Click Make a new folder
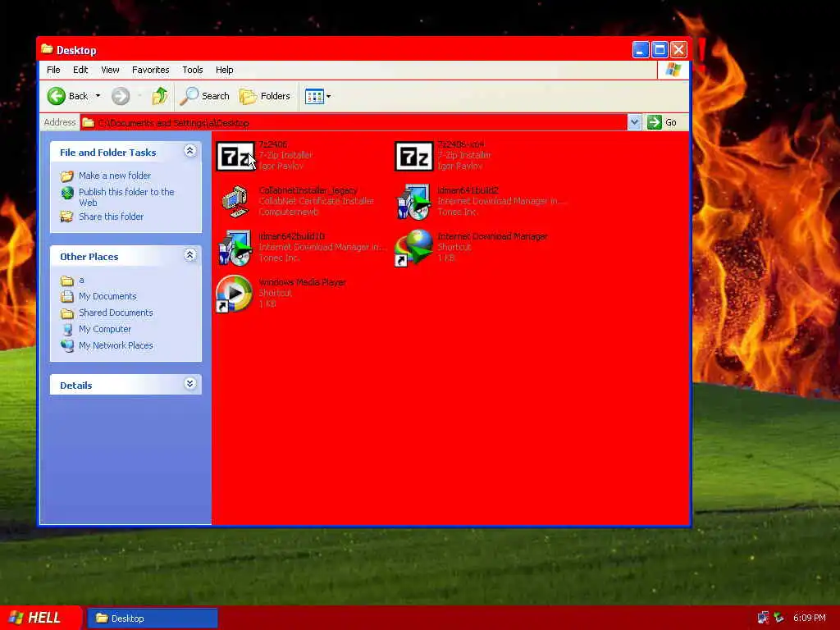The height and width of the screenshot is (630, 840). [x=115, y=176]
